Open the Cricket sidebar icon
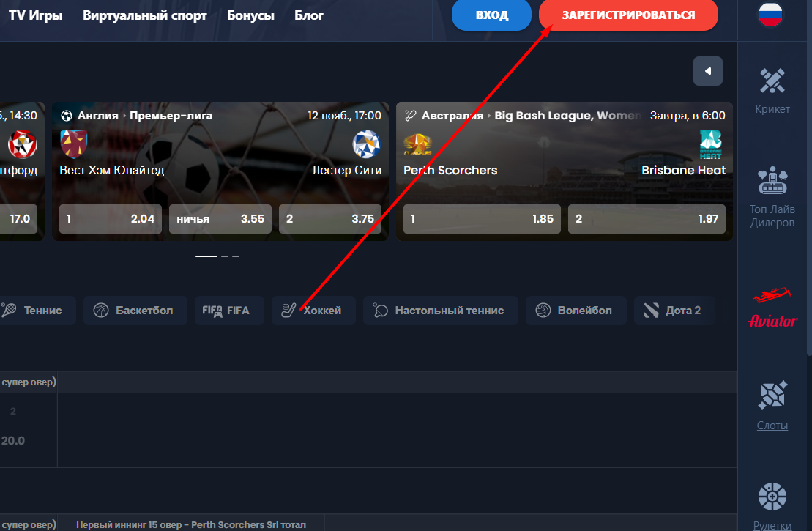Image resolution: width=812 pixels, height=531 pixels. 772,81
